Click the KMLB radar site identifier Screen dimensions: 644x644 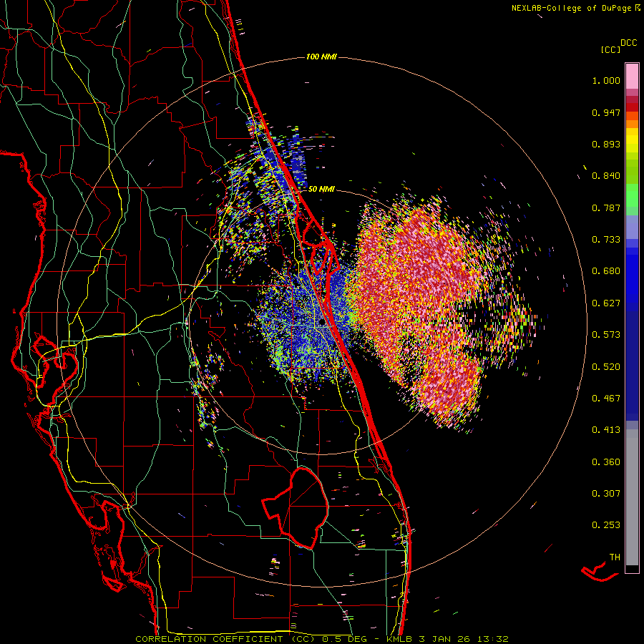click(x=400, y=639)
